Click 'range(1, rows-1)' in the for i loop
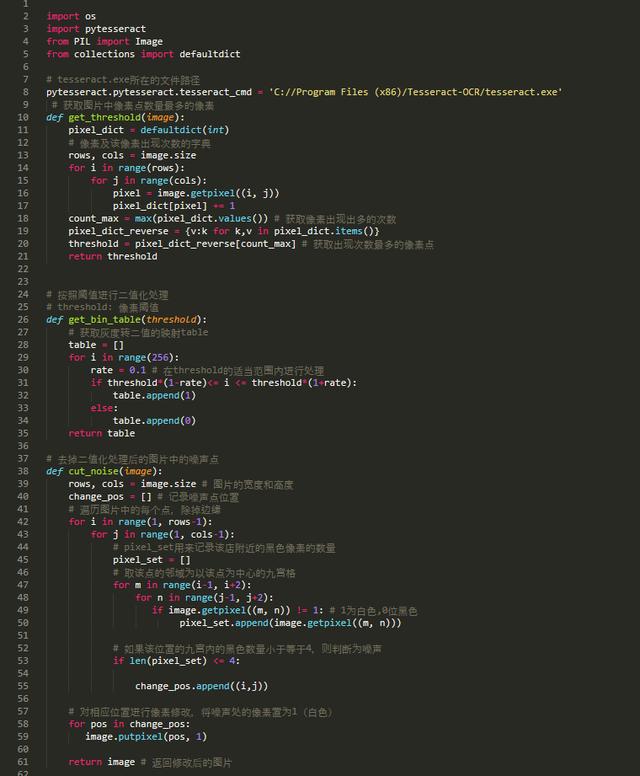Viewport: 640px width, 776px height. point(162,522)
